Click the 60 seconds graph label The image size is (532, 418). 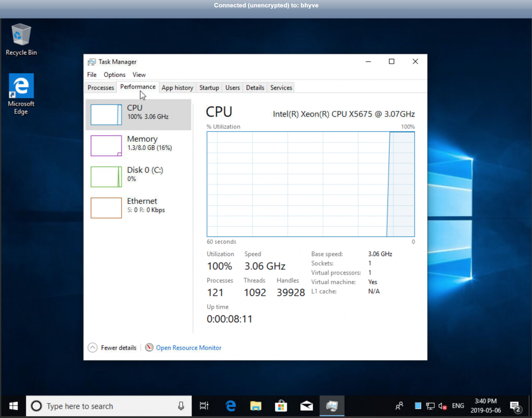click(221, 242)
